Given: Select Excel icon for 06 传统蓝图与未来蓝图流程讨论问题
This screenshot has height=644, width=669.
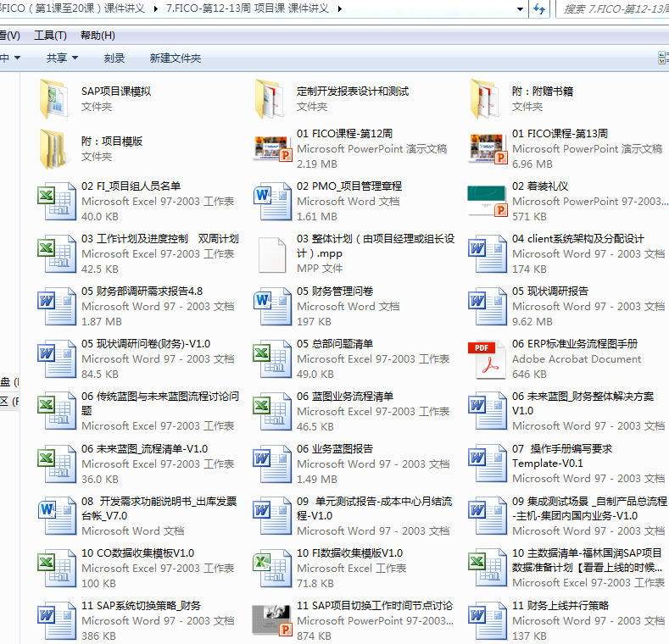Looking at the screenshot, I should click(x=57, y=411).
